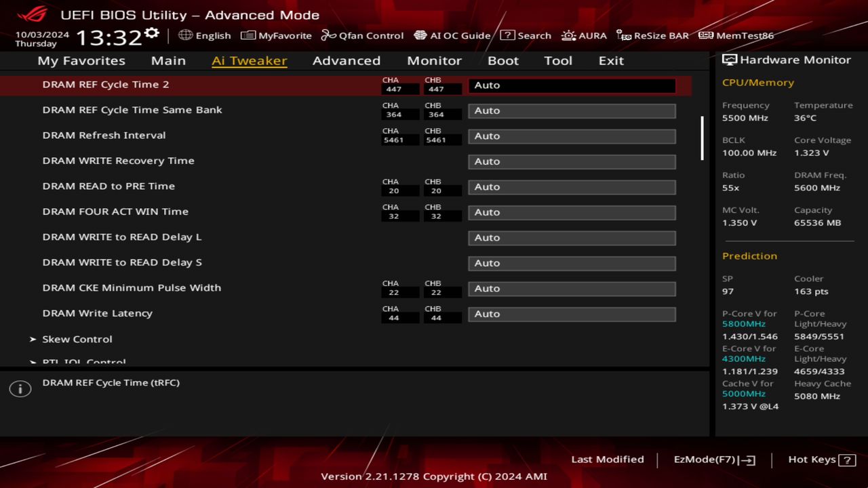Click the AI OC Guide icon

[420, 35]
